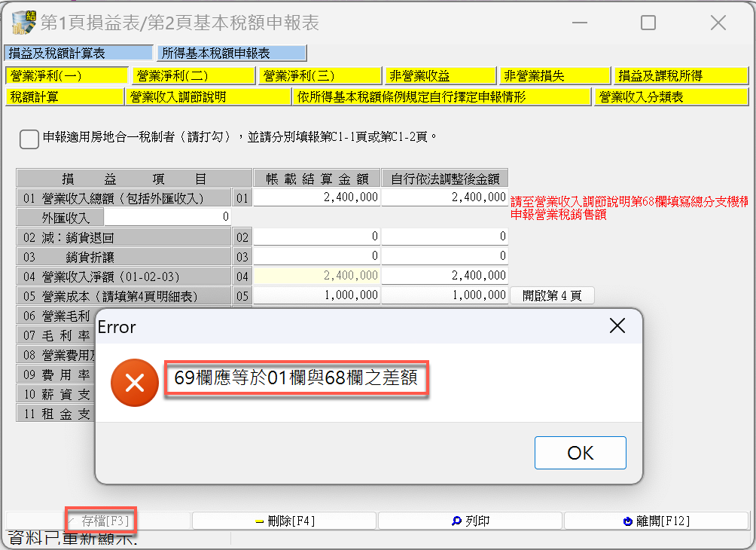Screen dimensions: 756x550
Task: Open the 營業淨利(一) section
Action: click(67, 76)
